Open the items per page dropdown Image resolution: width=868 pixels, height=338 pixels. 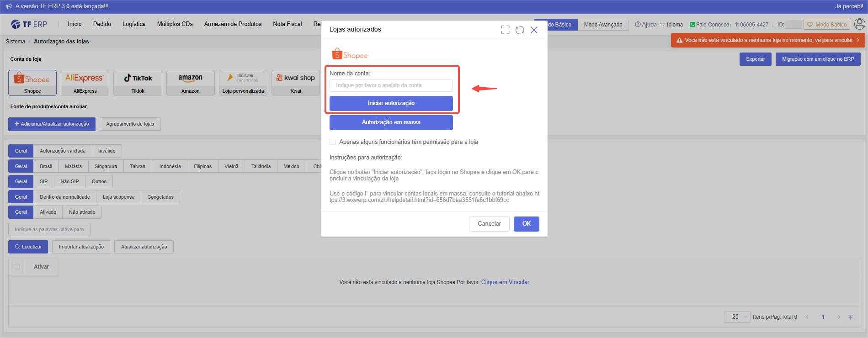click(737, 317)
